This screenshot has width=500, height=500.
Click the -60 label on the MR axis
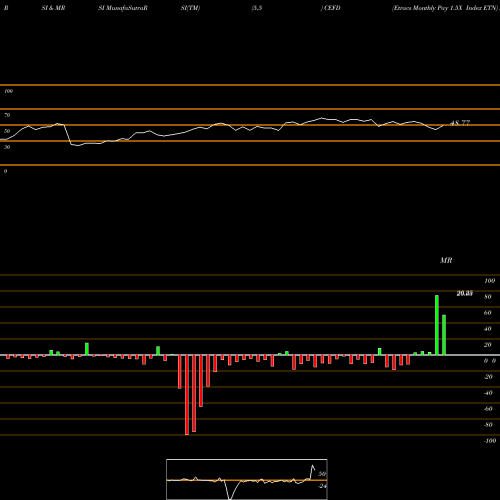pos(488,409)
